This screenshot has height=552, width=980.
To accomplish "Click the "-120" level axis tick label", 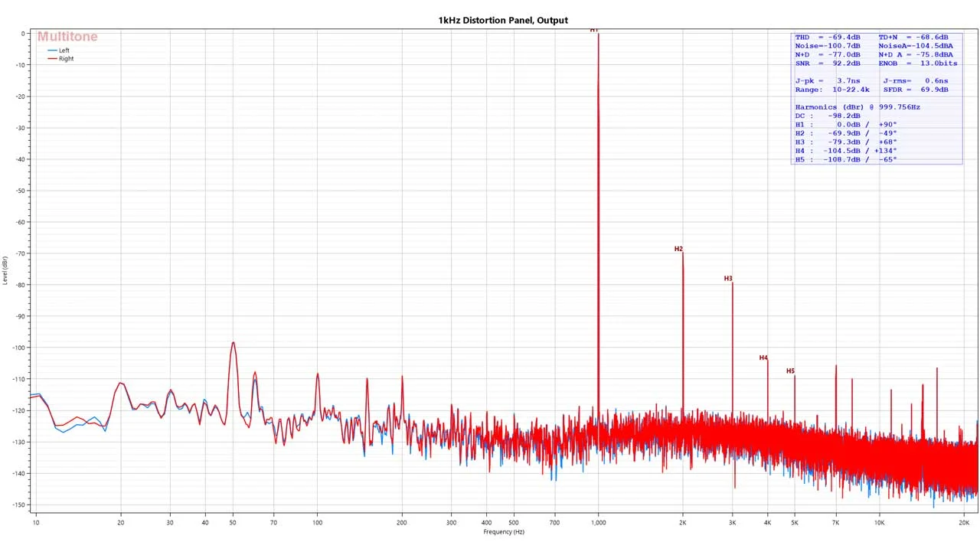I will coord(19,410).
